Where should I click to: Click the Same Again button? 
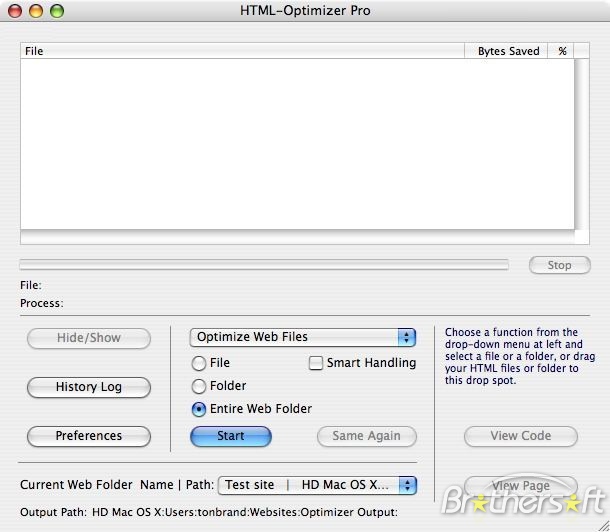point(366,436)
